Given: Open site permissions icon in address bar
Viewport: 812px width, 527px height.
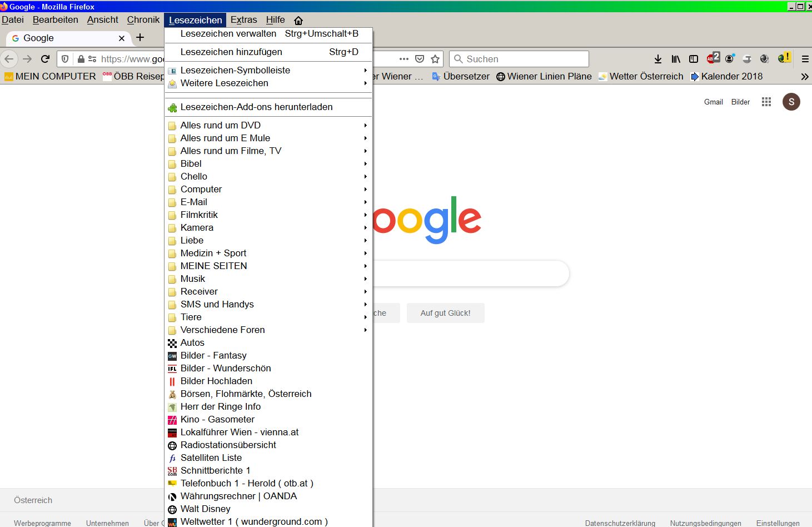Looking at the screenshot, I should (x=92, y=59).
